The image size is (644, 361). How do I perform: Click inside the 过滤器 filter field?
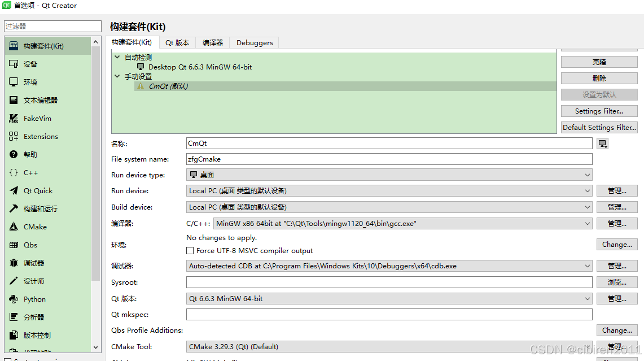(x=52, y=26)
